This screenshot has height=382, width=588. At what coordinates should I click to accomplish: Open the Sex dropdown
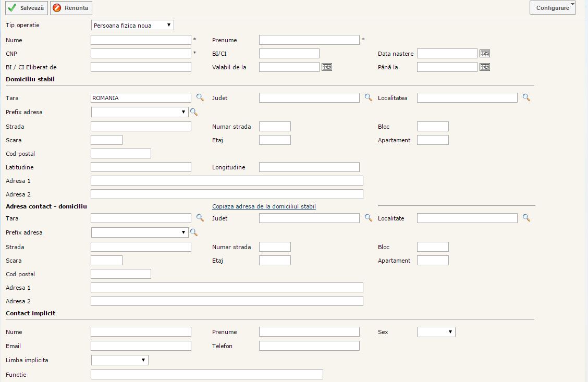436,332
